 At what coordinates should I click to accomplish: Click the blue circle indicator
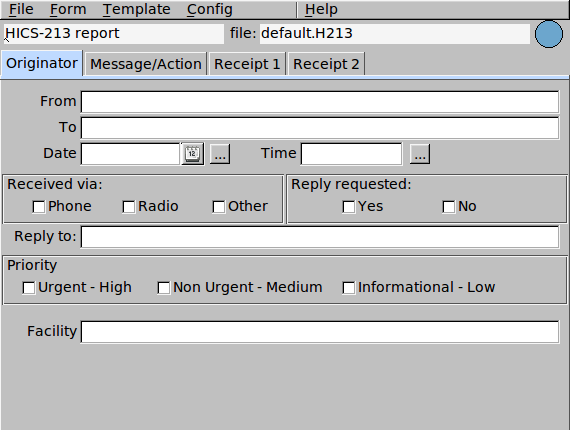click(549, 34)
